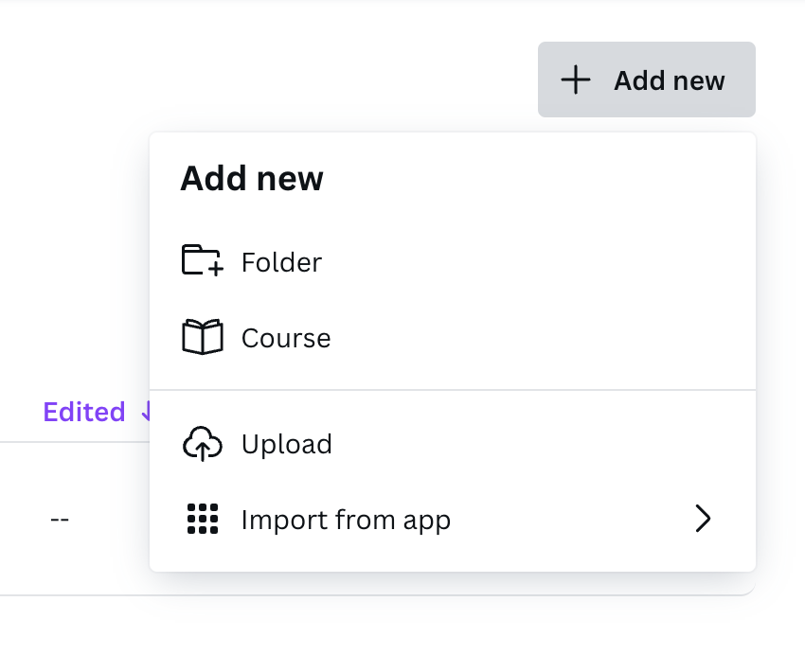
Task: Click the plus icon in the Add new button
Action: [575, 80]
